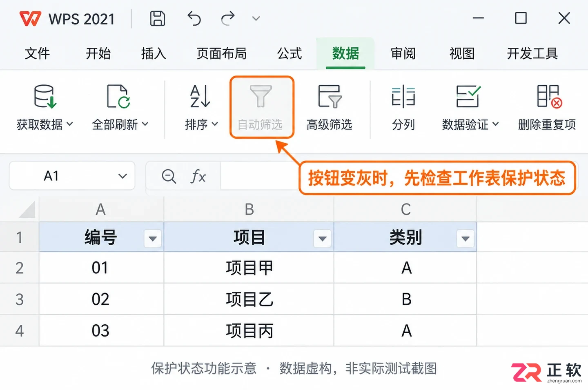Click the 全部刷新 refresh icon
This screenshot has height=390, width=588.
coord(118,97)
